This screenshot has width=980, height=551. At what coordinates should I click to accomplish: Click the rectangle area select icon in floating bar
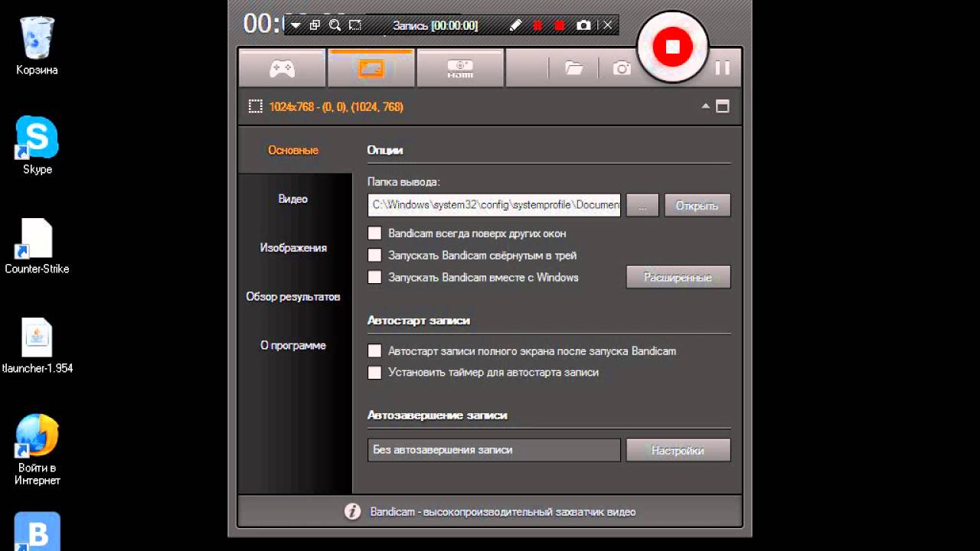pyautogui.click(x=355, y=25)
